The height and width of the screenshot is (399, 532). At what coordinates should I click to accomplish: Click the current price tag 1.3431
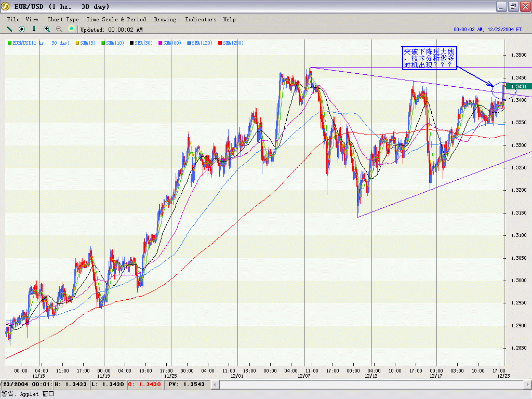pos(518,87)
